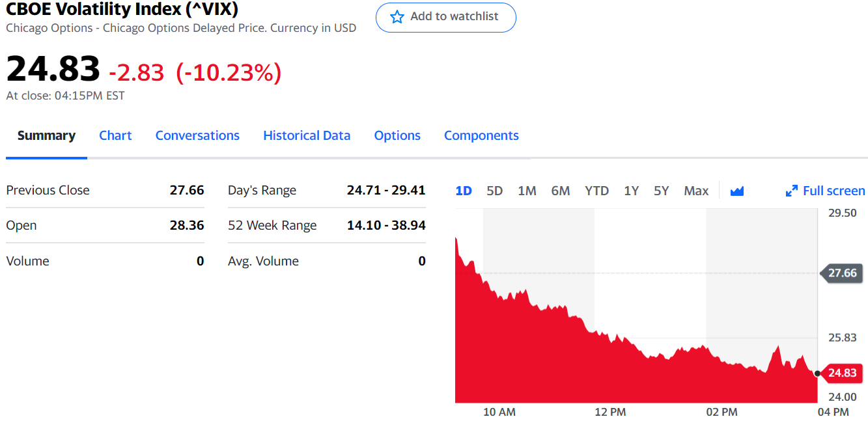Go to the Historical Data tab
Image resolution: width=868 pixels, height=421 pixels.
[x=307, y=135]
